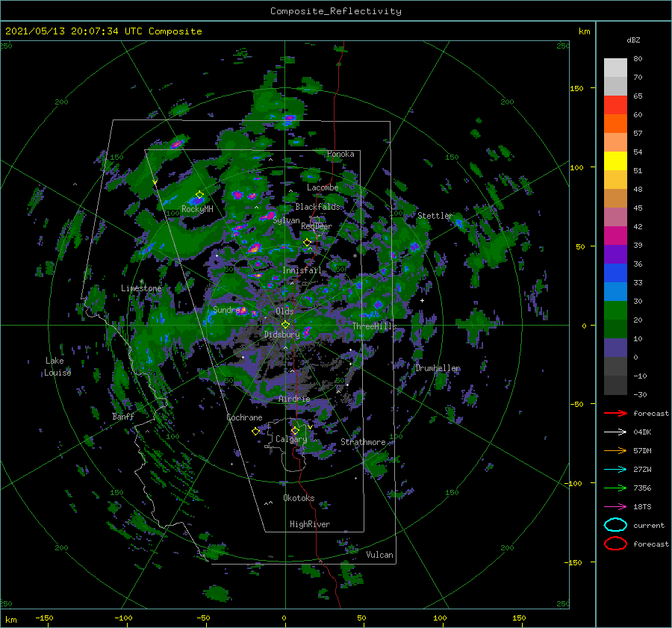672x628 pixels.
Task: Select the 10 dBZ purple swatch
Action: click(x=615, y=348)
